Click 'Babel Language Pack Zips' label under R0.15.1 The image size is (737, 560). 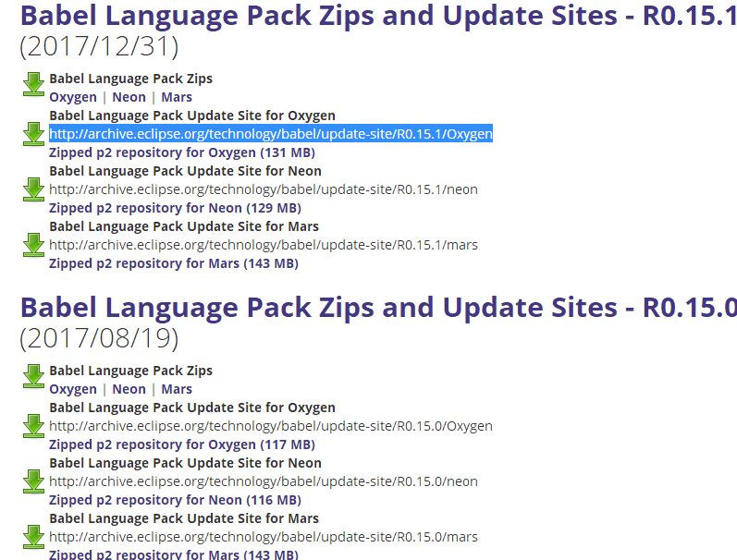click(x=130, y=79)
